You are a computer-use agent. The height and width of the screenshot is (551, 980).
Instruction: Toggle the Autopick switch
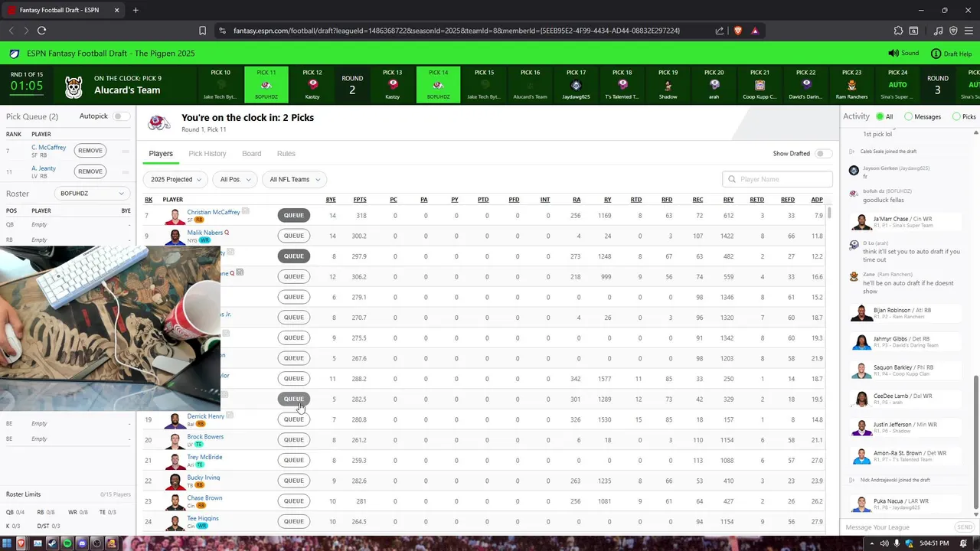tap(120, 116)
